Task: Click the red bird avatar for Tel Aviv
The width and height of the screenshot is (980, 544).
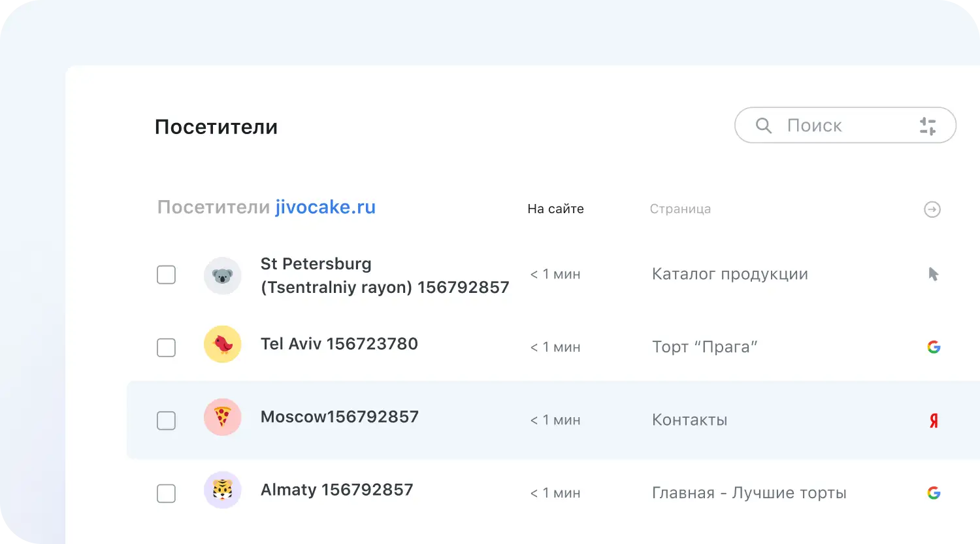Action: [223, 344]
